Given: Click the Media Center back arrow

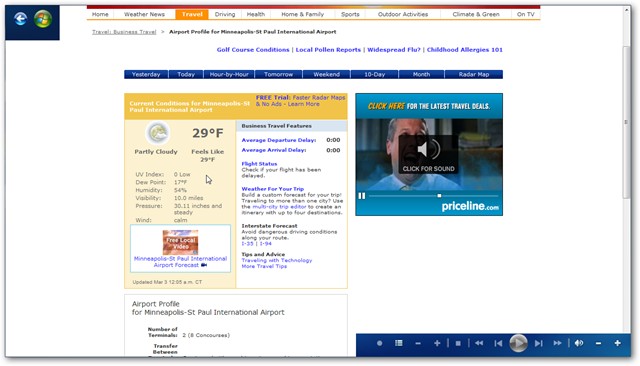Looking at the screenshot, I should coord(20,19).
